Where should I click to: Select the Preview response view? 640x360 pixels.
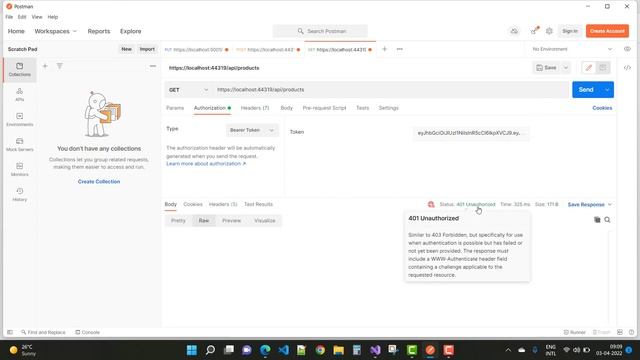click(x=231, y=220)
